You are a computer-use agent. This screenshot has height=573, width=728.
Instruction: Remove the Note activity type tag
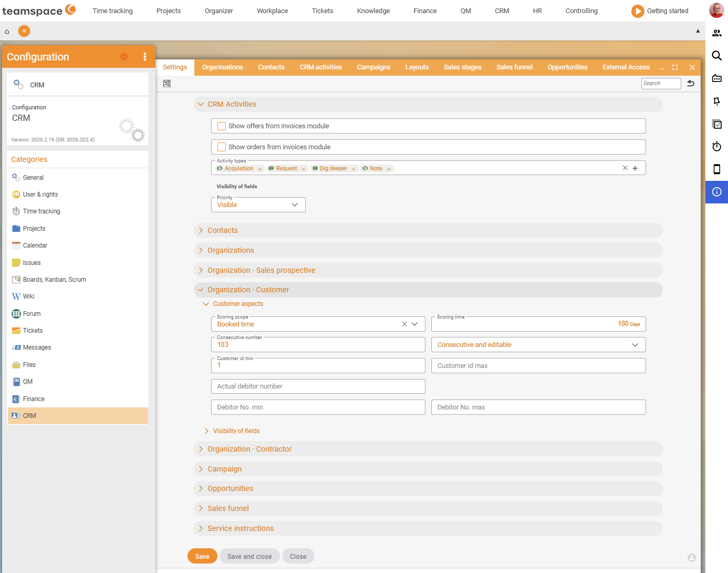point(389,169)
